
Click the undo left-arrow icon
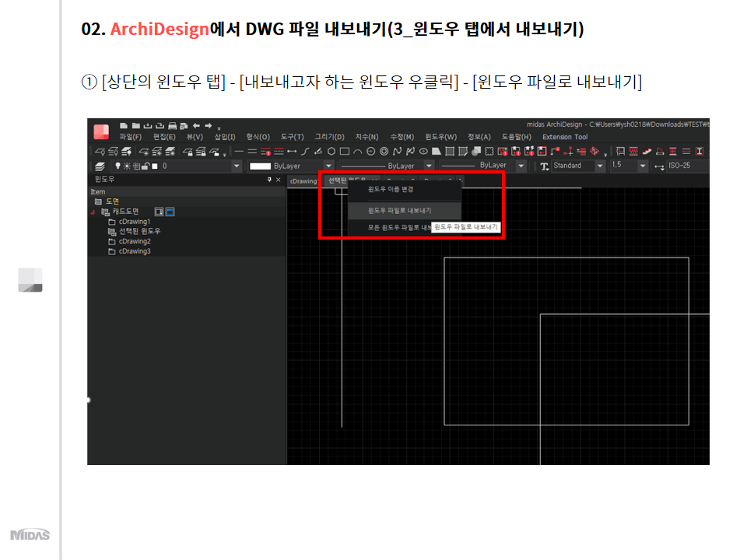point(196,126)
